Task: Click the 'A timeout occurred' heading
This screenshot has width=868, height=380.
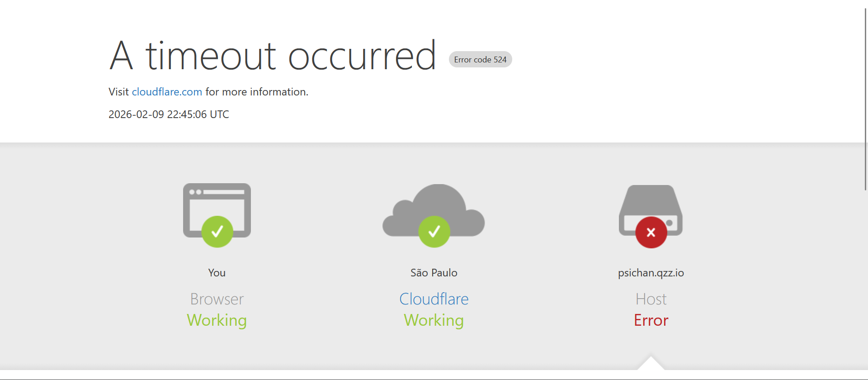Action: point(273,56)
